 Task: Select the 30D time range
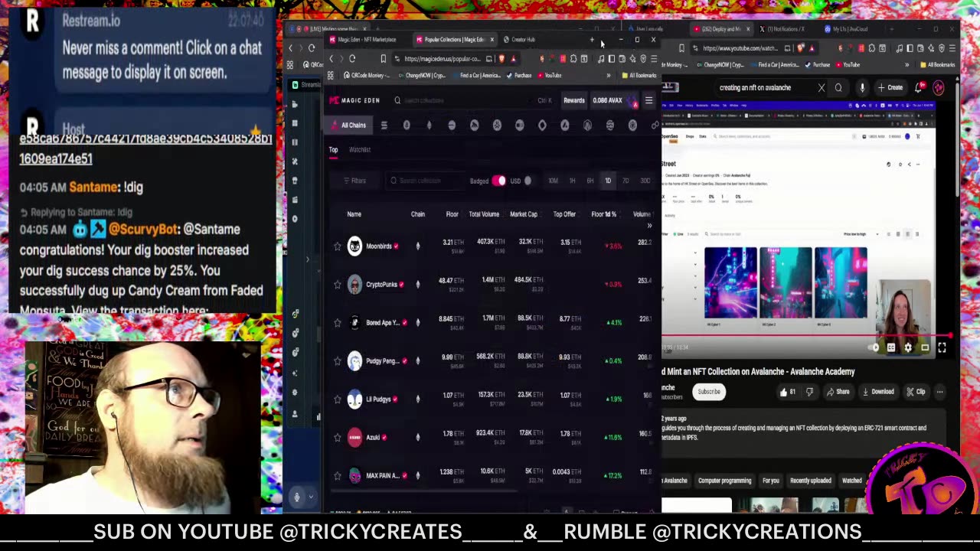(645, 181)
